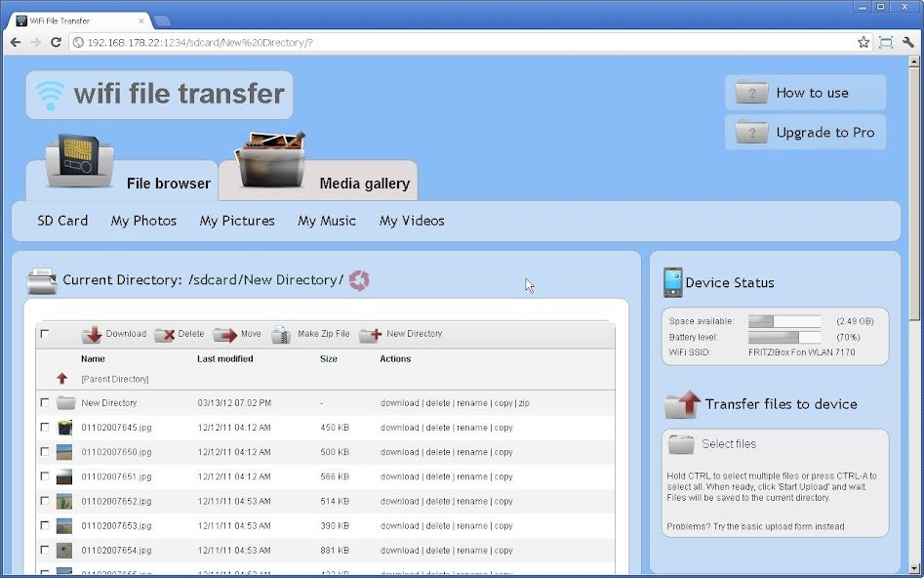Click the SD card File browser icon
Screen dimensions: 924x578
[80, 161]
